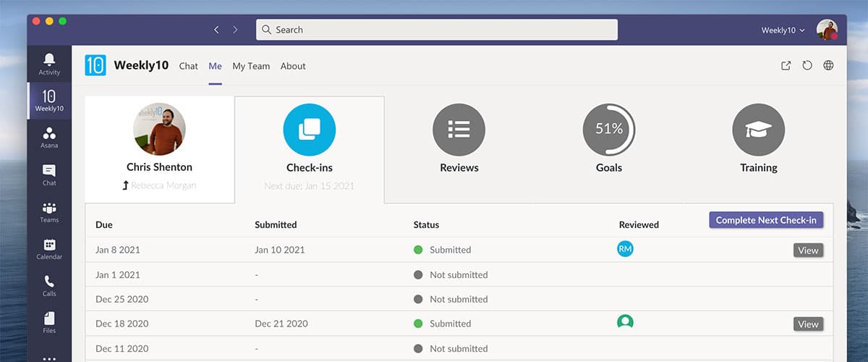This screenshot has width=868, height=362.
Task: Click in the Search field
Action: tap(437, 30)
